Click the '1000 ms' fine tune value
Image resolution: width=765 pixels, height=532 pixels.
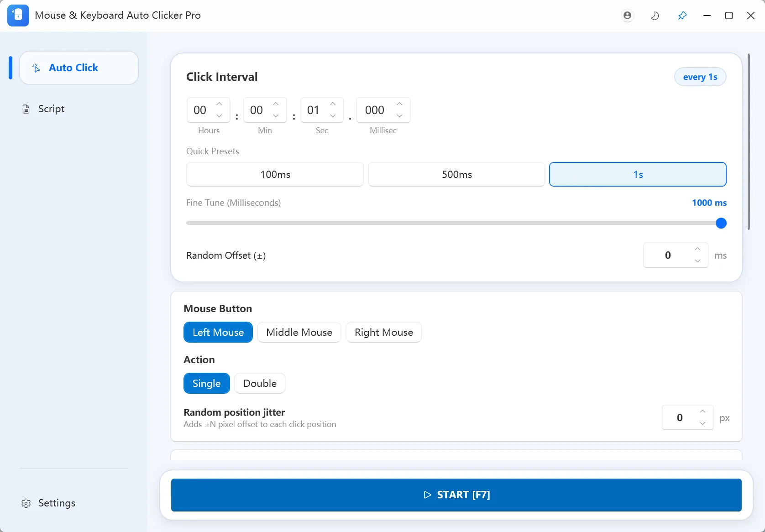click(709, 203)
